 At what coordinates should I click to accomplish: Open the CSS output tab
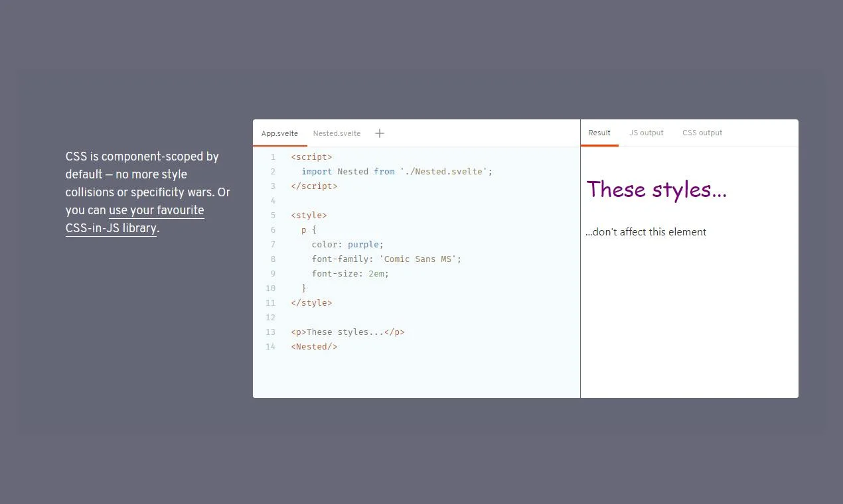[702, 133]
